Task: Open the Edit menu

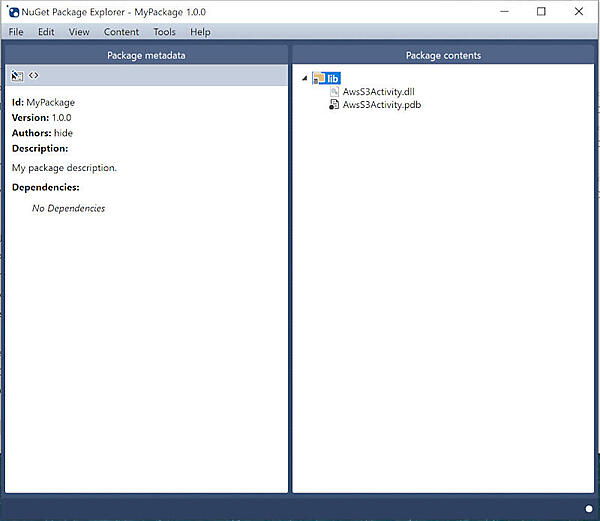Action: [x=46, y=32]
